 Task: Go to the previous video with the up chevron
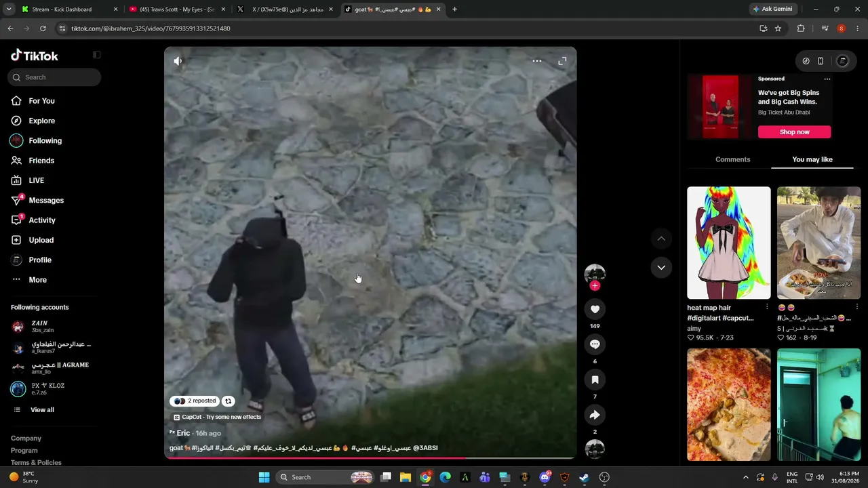tap(661, 239)
